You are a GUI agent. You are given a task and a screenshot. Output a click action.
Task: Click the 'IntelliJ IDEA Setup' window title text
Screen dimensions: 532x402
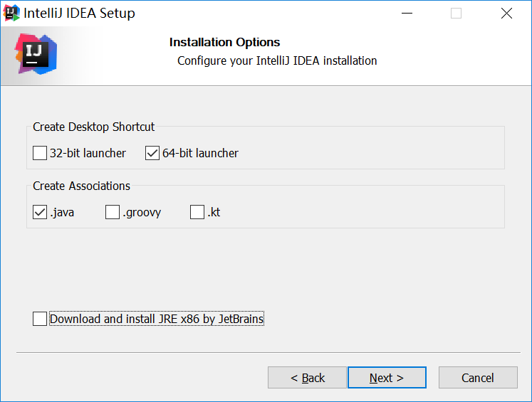79,14
